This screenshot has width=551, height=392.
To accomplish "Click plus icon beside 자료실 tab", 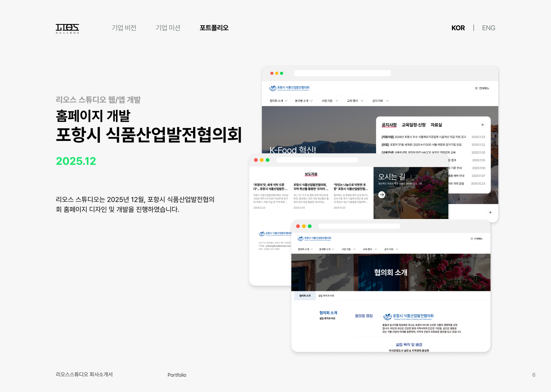I will (483, 125).
